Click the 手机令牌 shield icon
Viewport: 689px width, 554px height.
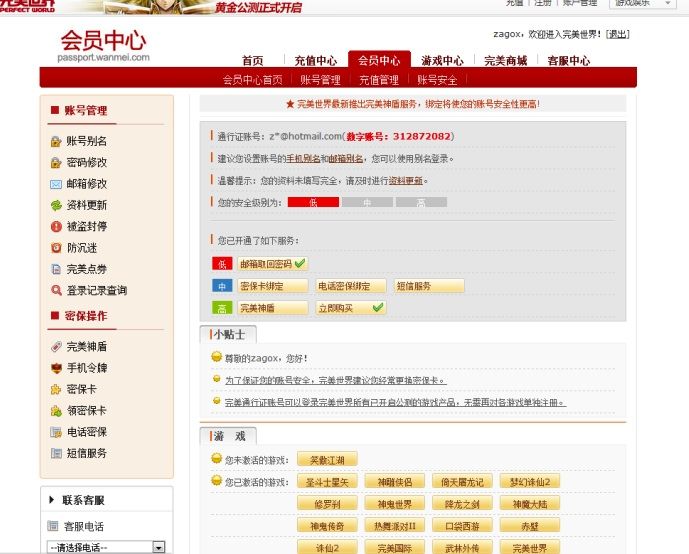[56, 368]
